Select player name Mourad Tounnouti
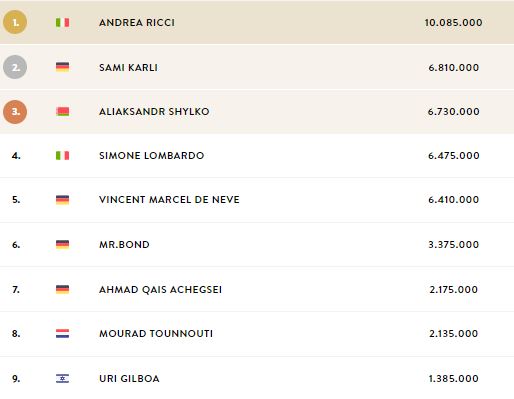514x399 pixels. tap(156, 333)
